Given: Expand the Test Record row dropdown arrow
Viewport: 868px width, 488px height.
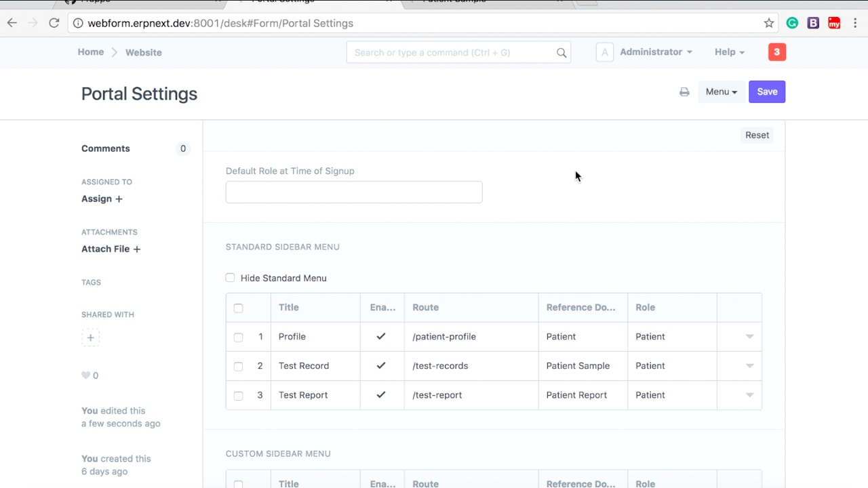Looking at the screenshot, I should [x=750, y=366].
